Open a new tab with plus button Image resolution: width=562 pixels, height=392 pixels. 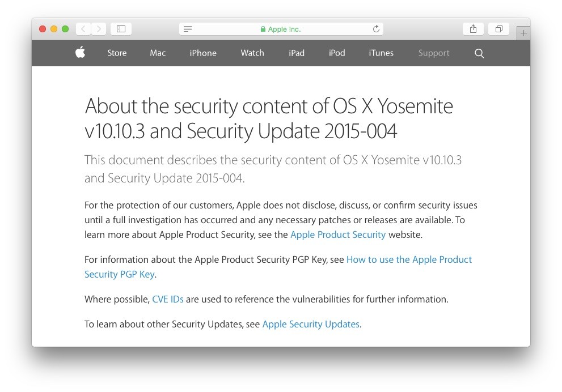[x=523, y=33]
